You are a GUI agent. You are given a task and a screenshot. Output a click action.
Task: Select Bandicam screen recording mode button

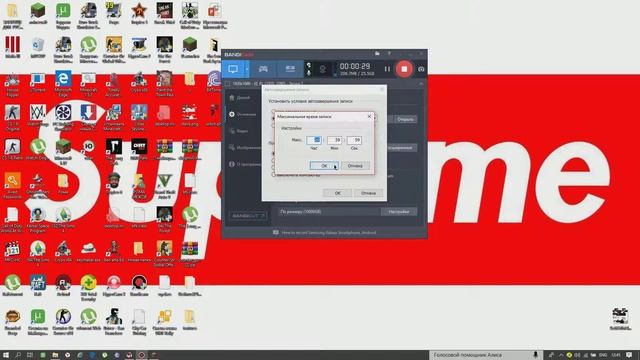pyautogui.click(x=233, y=69)
